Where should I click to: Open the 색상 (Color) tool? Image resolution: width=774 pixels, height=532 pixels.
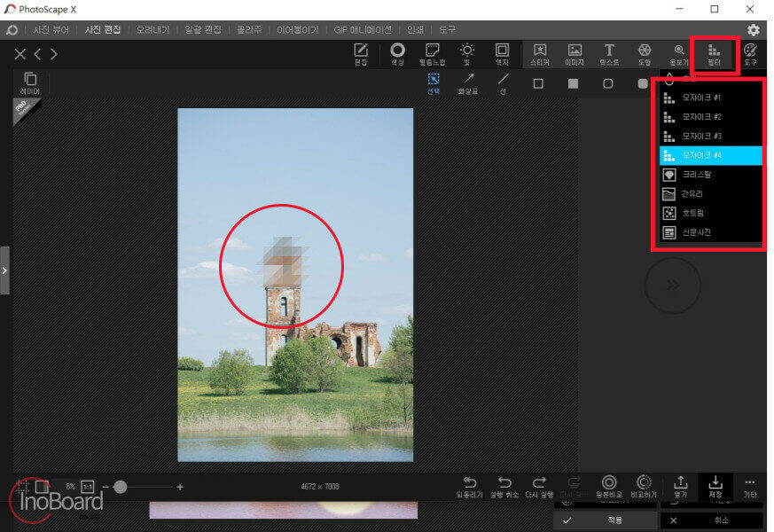(x=397, y=54)
